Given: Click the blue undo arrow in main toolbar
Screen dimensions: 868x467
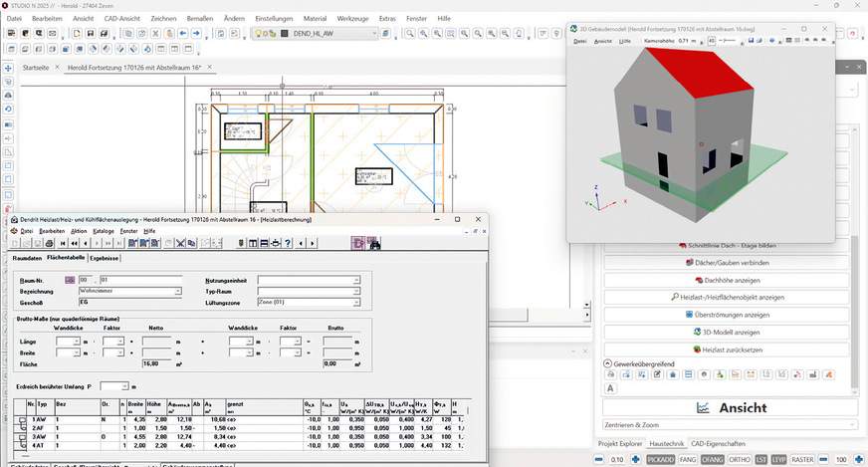Looking at the screenshot, I should coord(183,33).
